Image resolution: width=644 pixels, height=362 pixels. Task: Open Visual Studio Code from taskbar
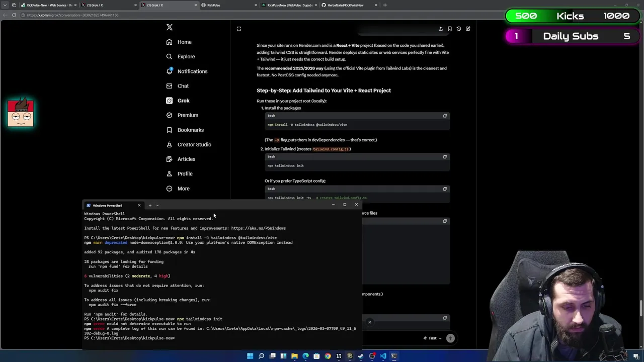[x=383, y=356]
